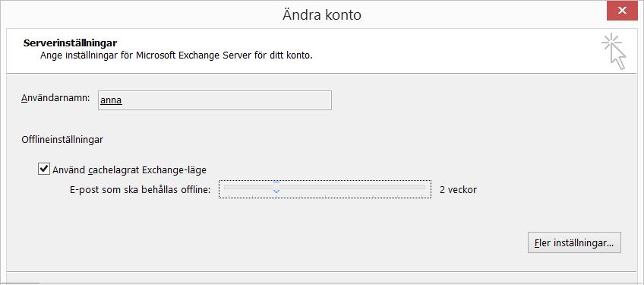Open Fler inställningar button
The image size is (644, 285).
pyautogui.click(x=574, y=242)
